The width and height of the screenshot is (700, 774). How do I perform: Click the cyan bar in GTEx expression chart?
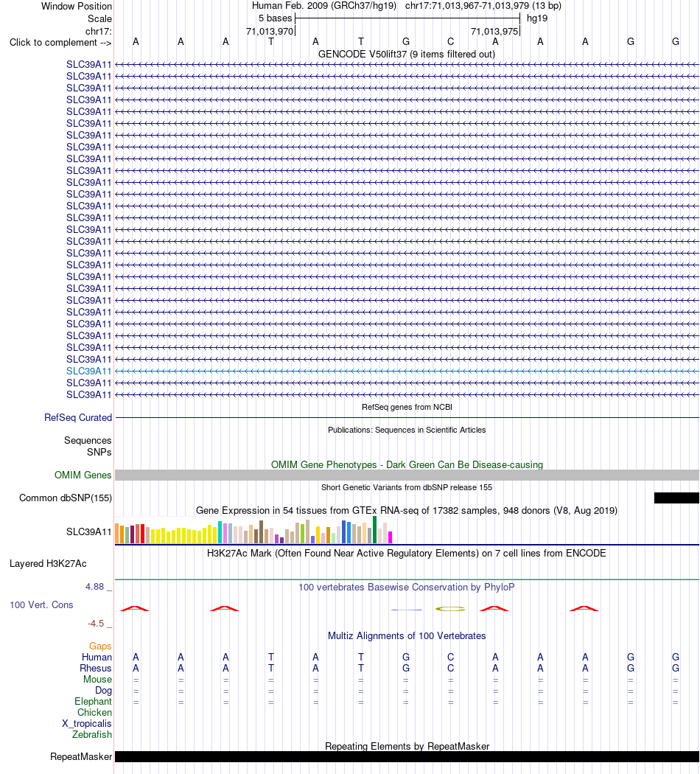pos(220,532)
